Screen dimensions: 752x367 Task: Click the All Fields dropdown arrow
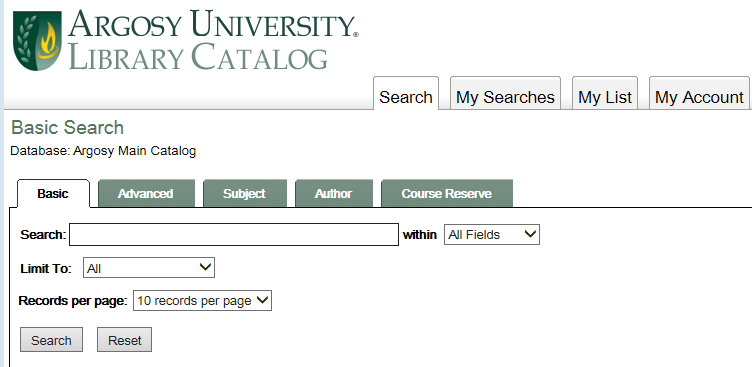click(x=530, y=234)
